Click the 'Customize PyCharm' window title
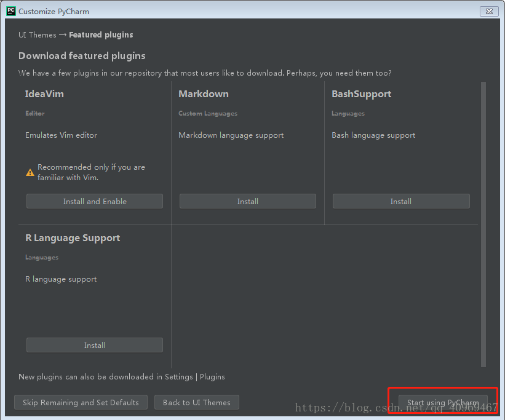 [x=54, y=12]
